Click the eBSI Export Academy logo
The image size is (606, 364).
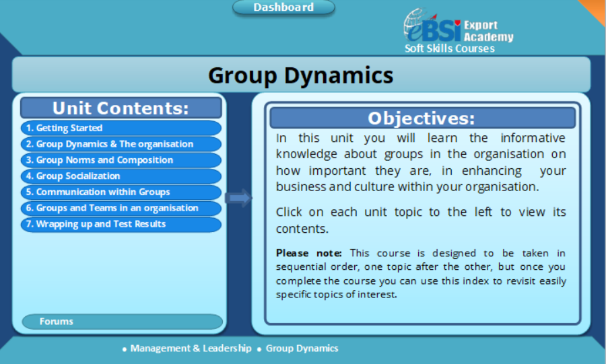[459, 26]
